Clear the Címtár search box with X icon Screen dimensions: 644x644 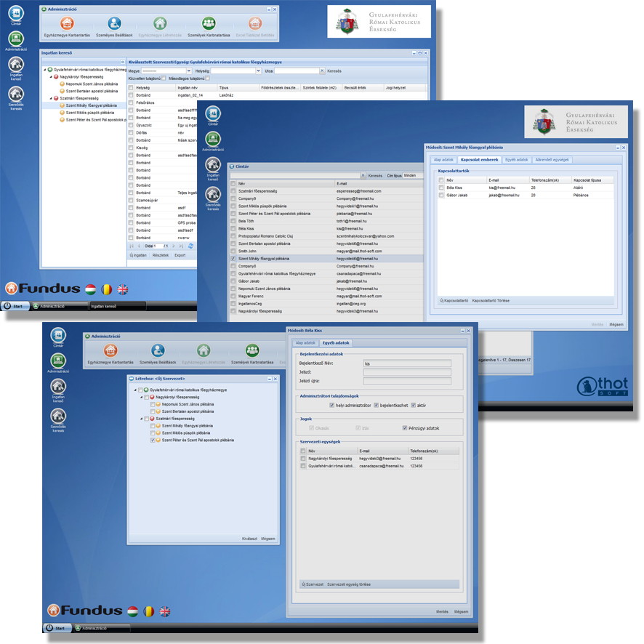point(364,175)
